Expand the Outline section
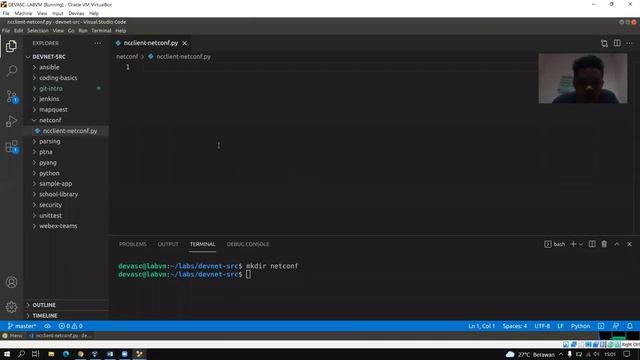Screen dimensions: 640x360 44,305
